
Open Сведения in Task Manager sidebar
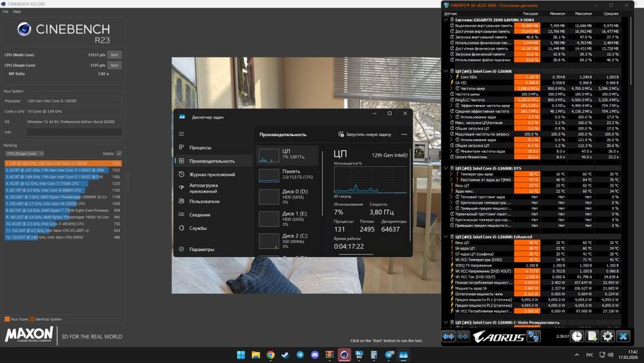pos(213,215)
